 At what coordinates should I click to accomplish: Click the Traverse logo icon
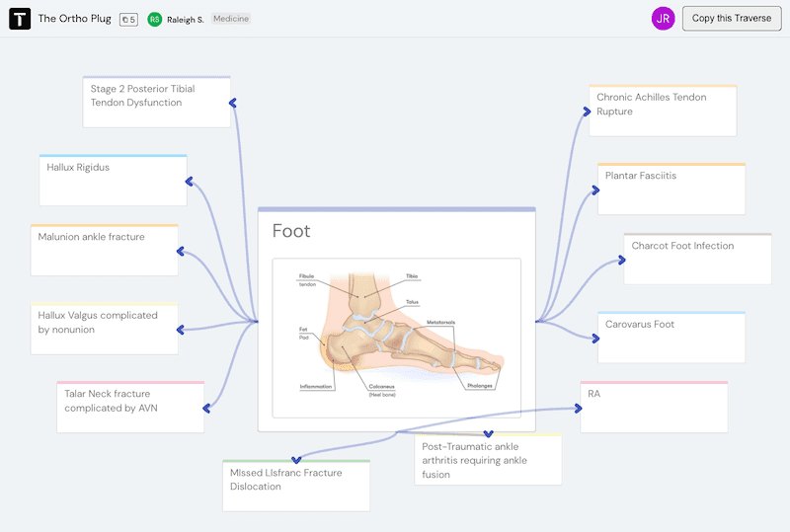[x=20, y=19]
